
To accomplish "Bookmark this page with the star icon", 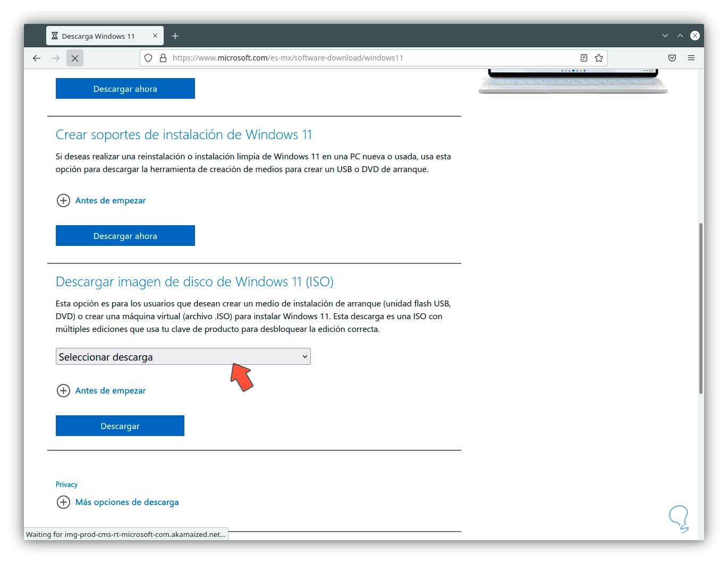I will 599,58.
